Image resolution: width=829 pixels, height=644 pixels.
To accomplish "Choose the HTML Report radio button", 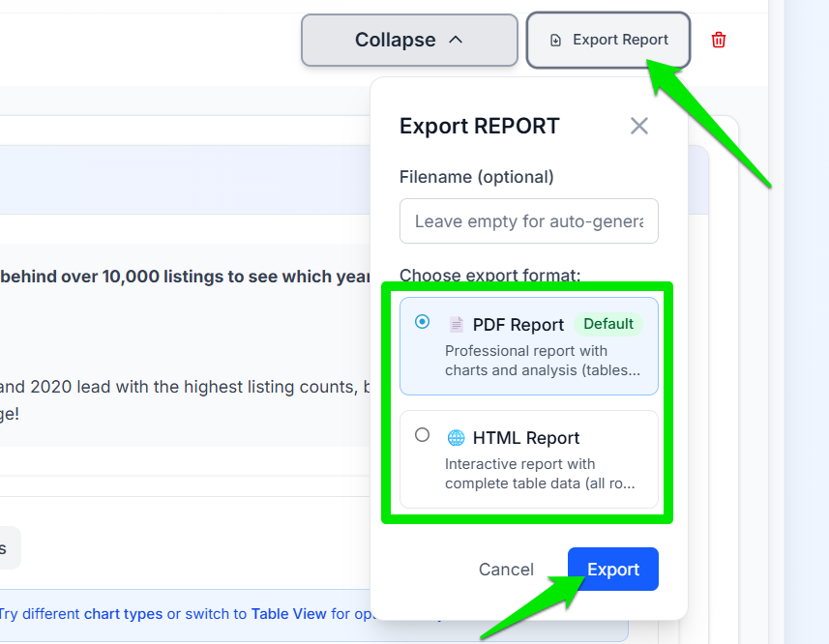I will 423,435.
